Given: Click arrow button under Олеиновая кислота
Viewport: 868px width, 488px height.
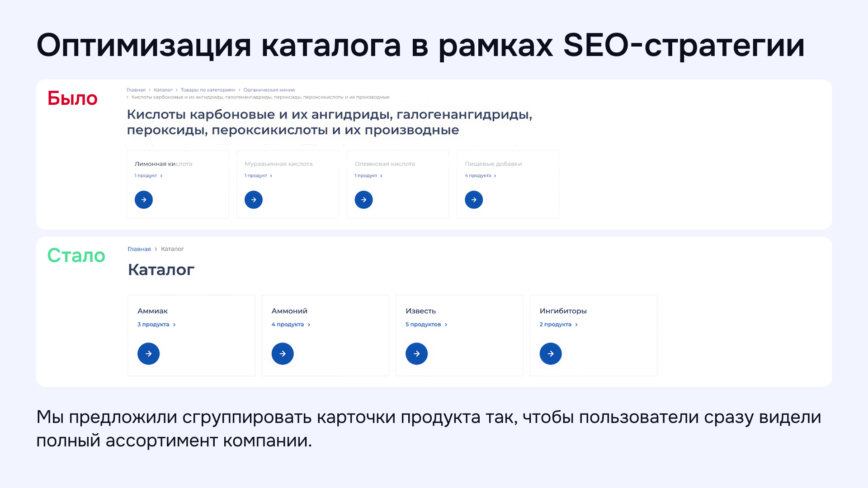Looking at the screenshot, I should [x=363, y=200].
